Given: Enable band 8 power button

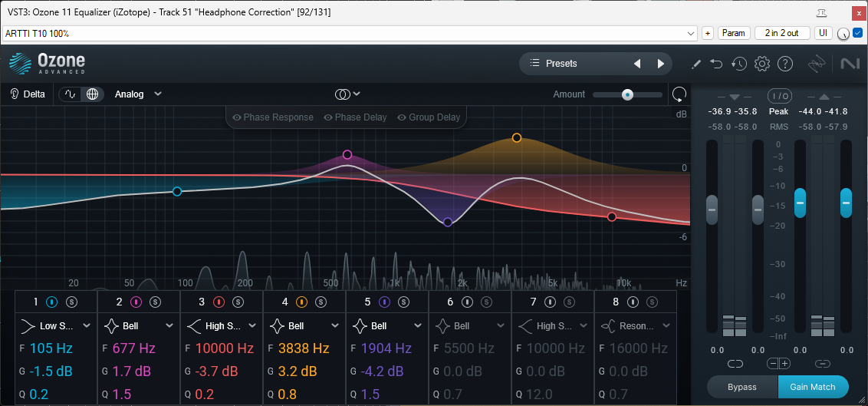Looking at the screenshot, I should point(633,302).
